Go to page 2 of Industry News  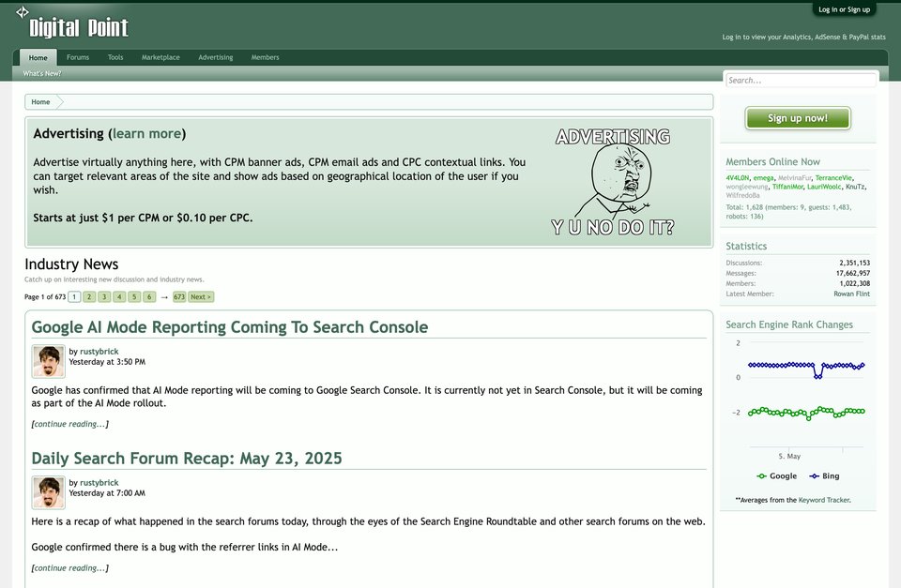(x=89, y=297)
